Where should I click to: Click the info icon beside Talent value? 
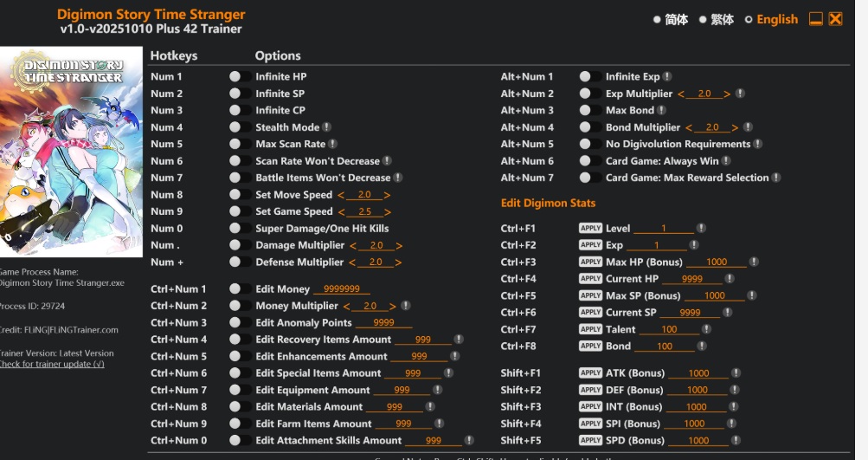706,329
